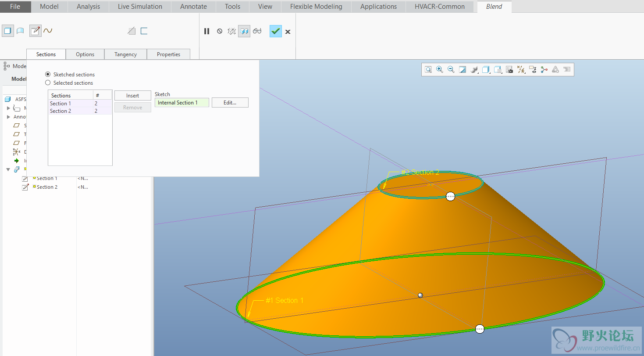The height and width of the screenshot is (356, 644).
Task: Click the bottom section drag handle
Action: (x=480, y=329)
